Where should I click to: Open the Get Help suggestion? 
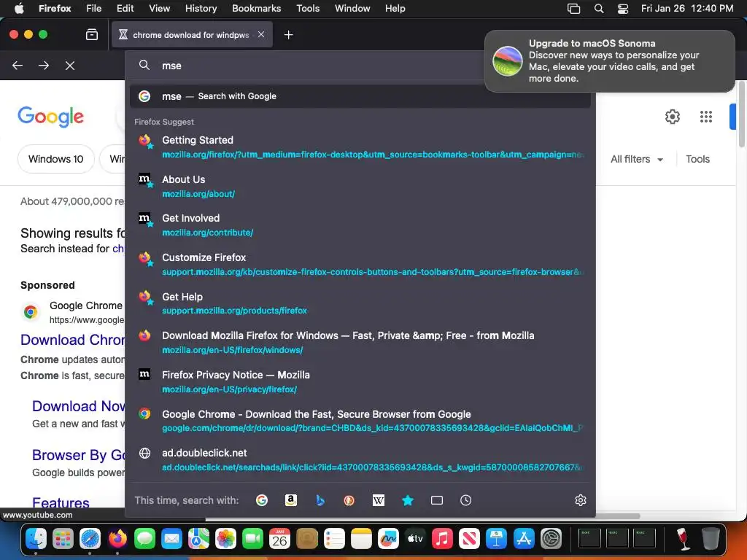coord(360,303)
